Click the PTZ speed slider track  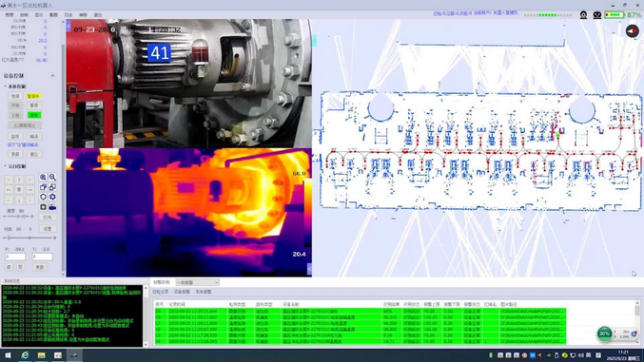click(x=18, y=217)
